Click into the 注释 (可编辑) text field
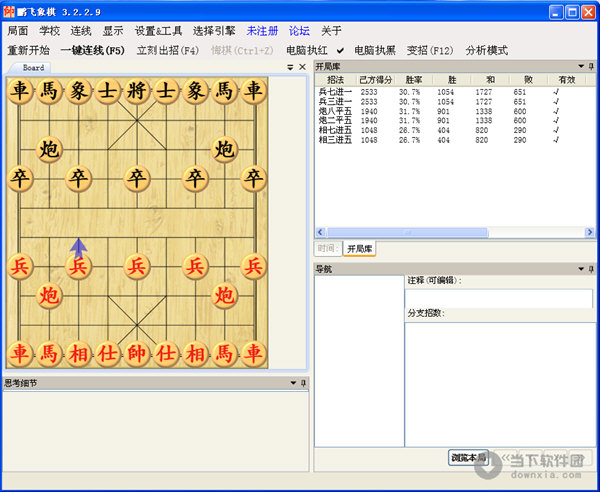The width and height of the screenshot is (600, 492). pyautogui.click(x=498, y=298)
